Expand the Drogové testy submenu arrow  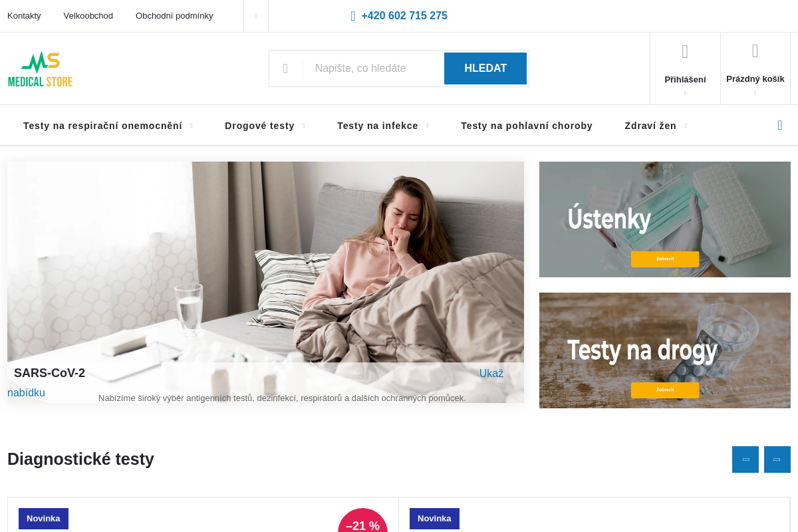point(304,126)
